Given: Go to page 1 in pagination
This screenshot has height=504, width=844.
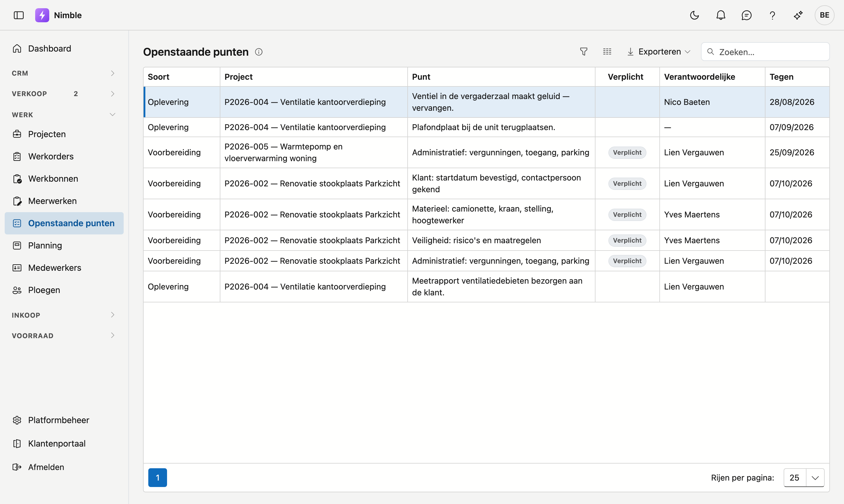Looking at the screenshot, I should click(x=158, y=478).
